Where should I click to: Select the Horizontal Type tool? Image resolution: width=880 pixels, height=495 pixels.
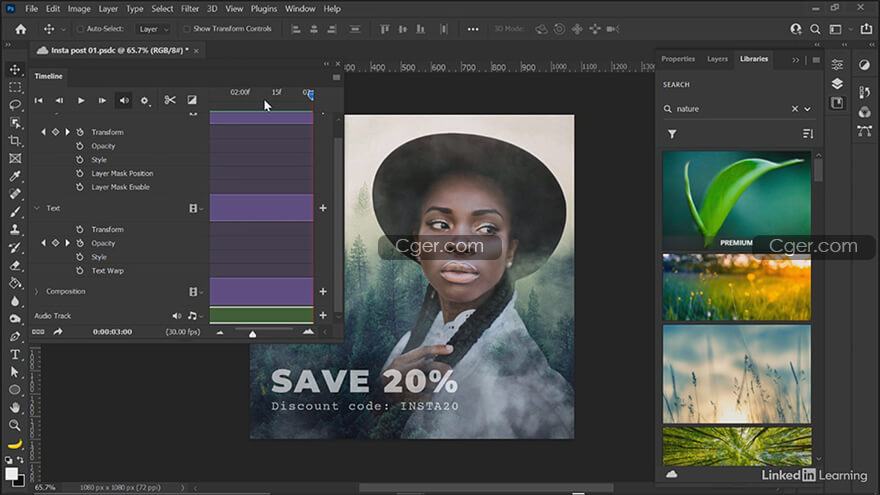tap(15, 355)
